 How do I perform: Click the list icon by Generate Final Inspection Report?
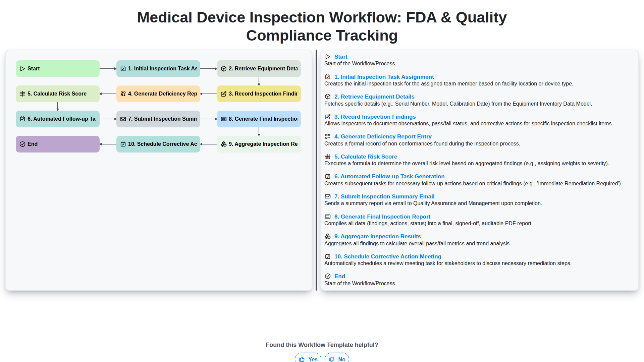[x=328, y=217]
